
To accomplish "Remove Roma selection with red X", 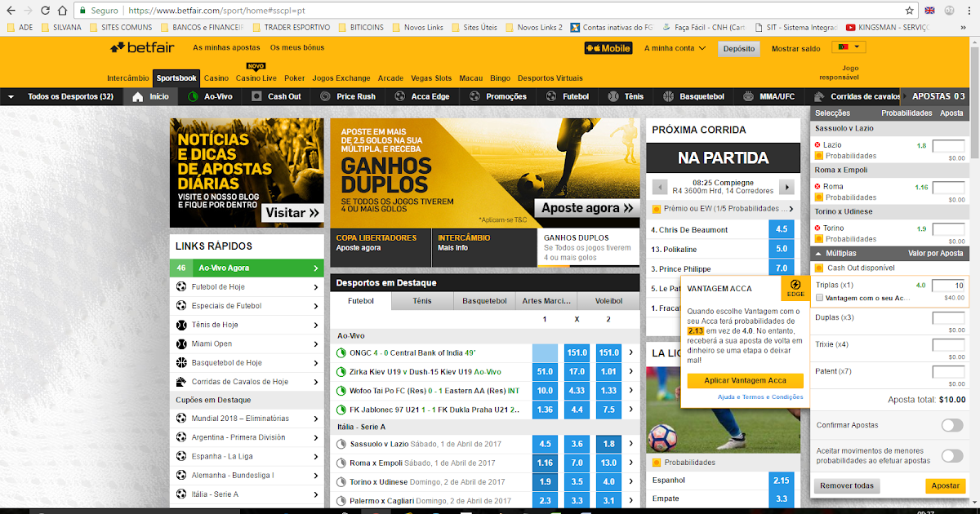I will [x=817, y=187].
